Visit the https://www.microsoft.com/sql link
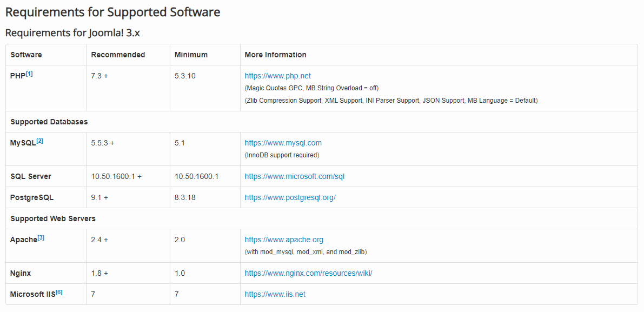Image resolution: width=644 pixels, height=312 pixels. [295, 176]
